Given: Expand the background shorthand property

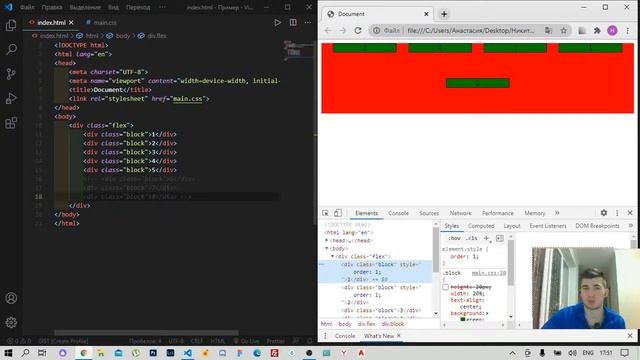Looking at the screenshot, I should click(x=487, y=313).
